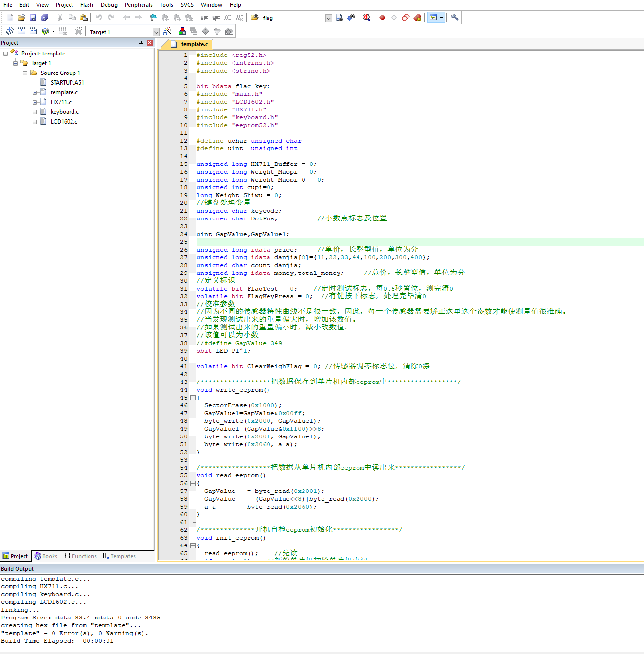Open Configuration wrench icon
This screenshot has height=654, width=644.
455,18
